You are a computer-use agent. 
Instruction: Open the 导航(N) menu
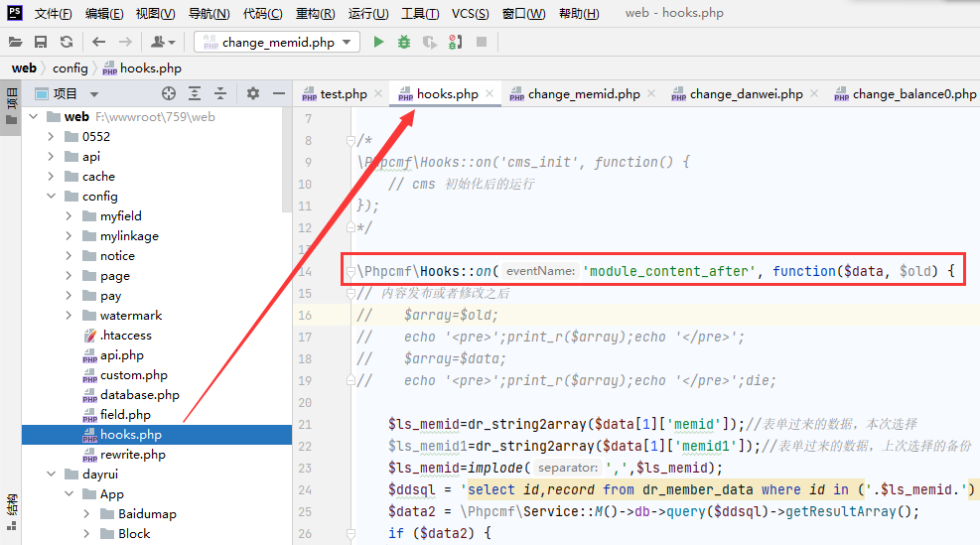click(210, 13)
